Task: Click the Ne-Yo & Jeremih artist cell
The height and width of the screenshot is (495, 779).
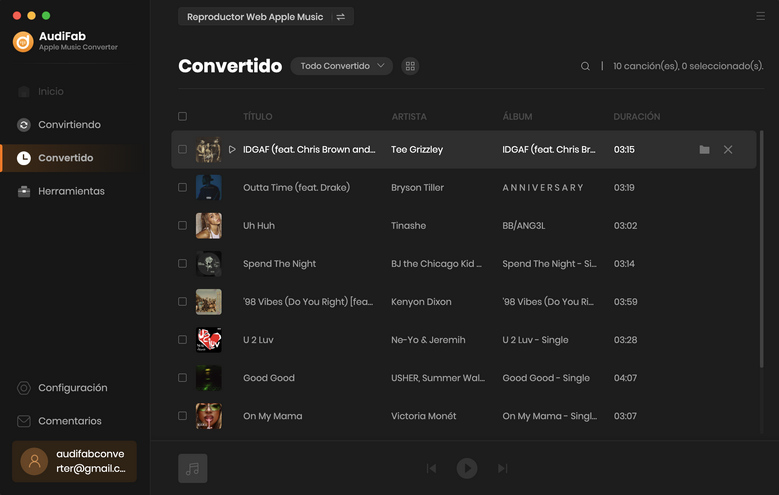Action: pyautogui.click(x=428, y=340)
